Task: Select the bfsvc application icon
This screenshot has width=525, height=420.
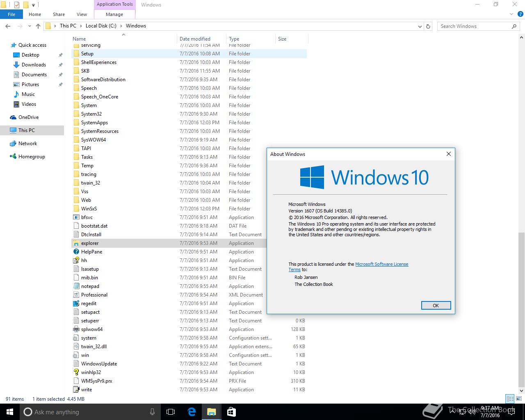Action: (76, 217)
